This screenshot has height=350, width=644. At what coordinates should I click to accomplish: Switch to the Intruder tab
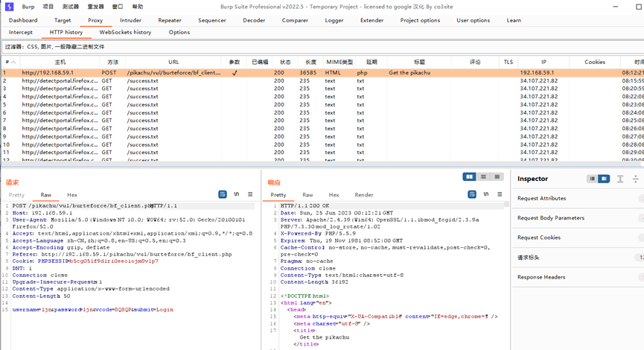click(130, 20)
